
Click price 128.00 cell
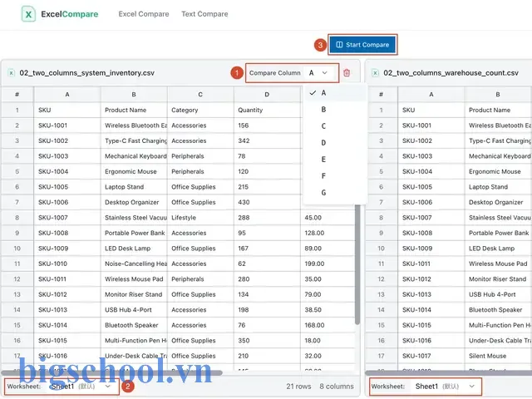pyautogui.click(x=328, y=233)
